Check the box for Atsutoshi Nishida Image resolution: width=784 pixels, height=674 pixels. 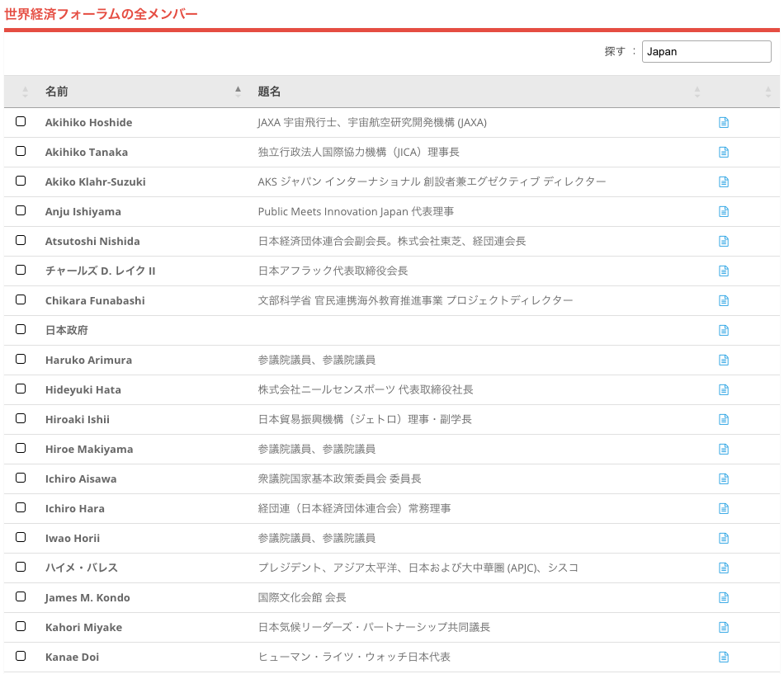[x=21, y=240]
